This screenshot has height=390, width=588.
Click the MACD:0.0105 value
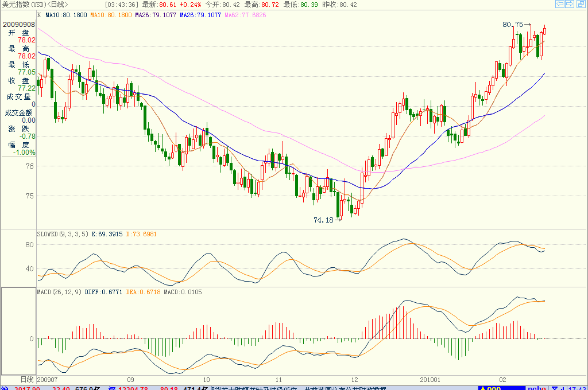pyautogui.click(x=183, y=292)
